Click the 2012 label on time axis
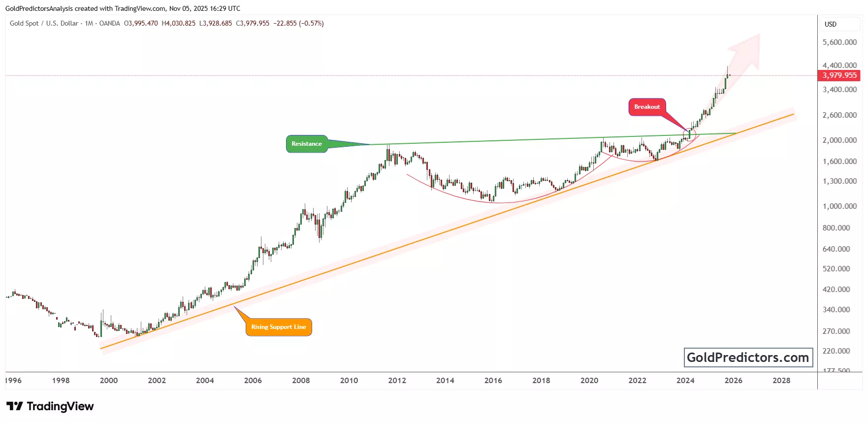Viewport: 868px width, 423px height. pos(397,380)
